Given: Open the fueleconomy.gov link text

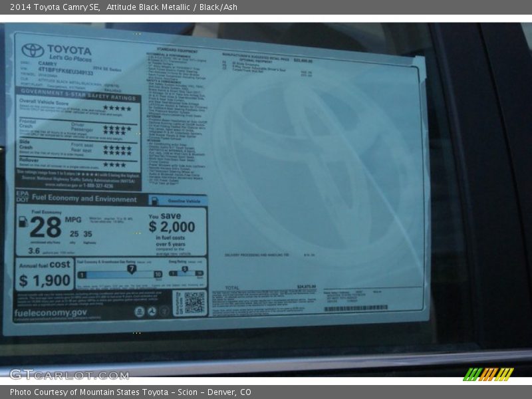Looking at the screenshot, I should point(51,313).
